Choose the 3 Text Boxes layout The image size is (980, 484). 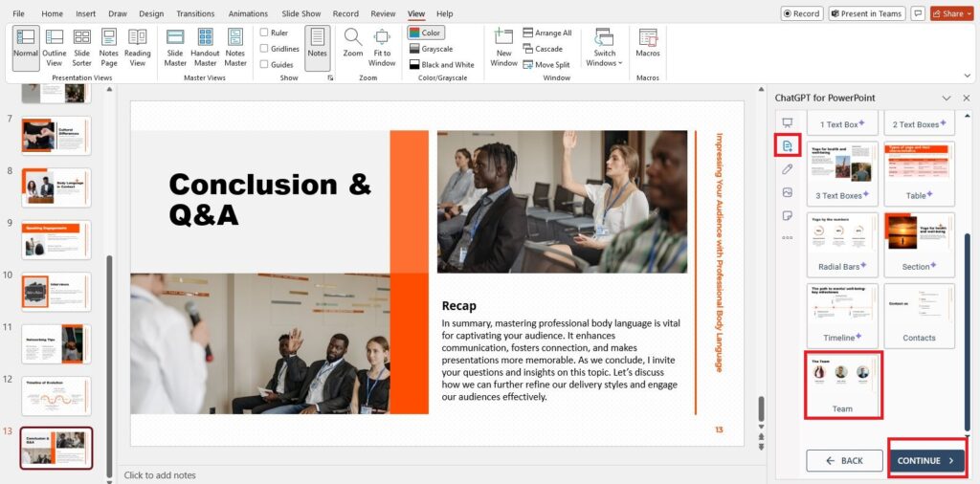click(x=842, y=174)
